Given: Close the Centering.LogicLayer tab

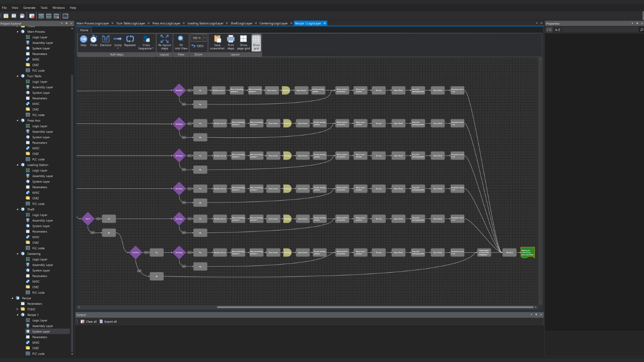Looking at the screenshot, I should 291,23.
